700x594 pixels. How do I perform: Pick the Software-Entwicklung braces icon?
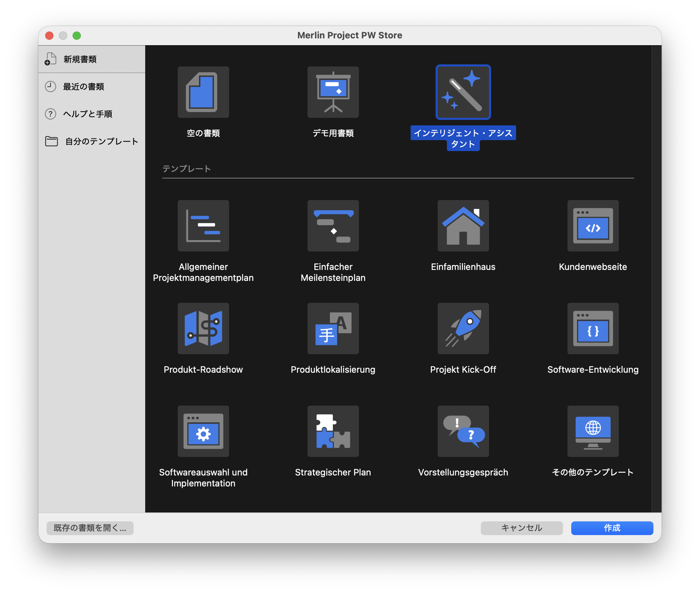[593, 329]
